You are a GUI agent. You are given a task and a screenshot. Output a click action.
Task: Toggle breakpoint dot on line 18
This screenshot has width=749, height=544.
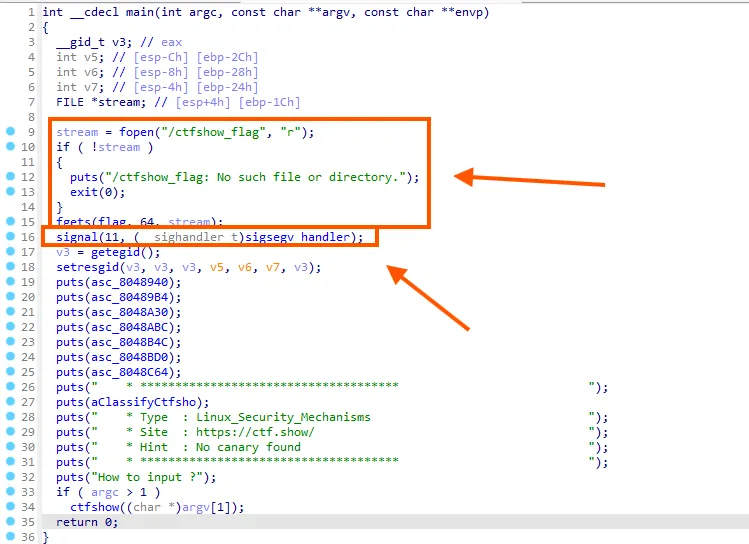[x=11, y=266]
